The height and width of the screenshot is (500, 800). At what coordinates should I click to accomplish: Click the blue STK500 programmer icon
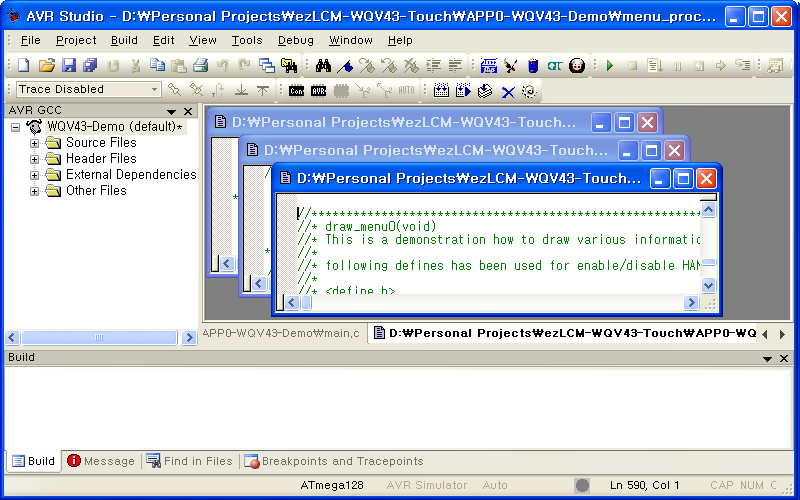pyautogui.click(x=488, y=65)
